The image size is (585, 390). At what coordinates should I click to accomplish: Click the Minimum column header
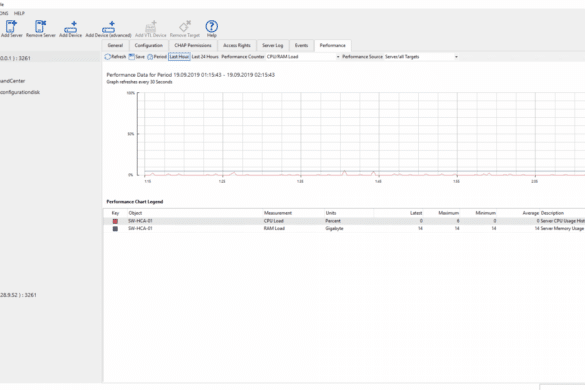479,213
